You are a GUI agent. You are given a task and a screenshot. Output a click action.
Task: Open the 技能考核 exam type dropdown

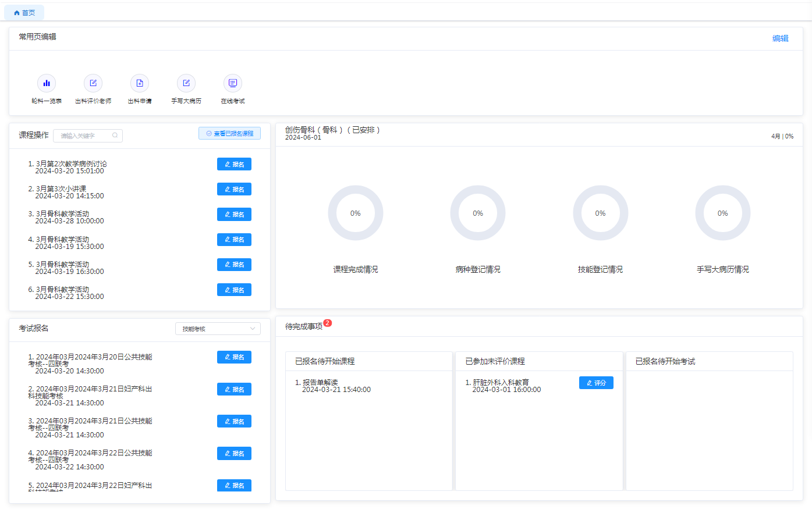point(218,329)
